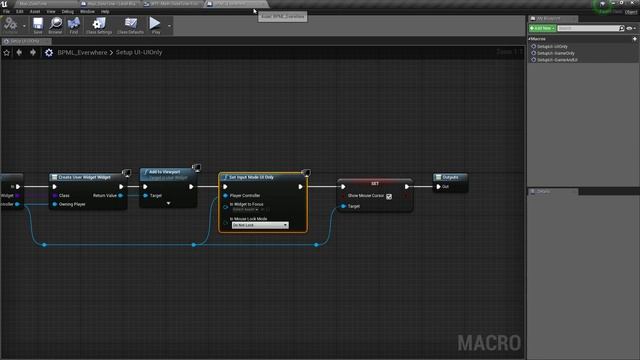This screenshot has height=360, width=640.
Task: Click the Add New button
Action: tap(542, 28)
